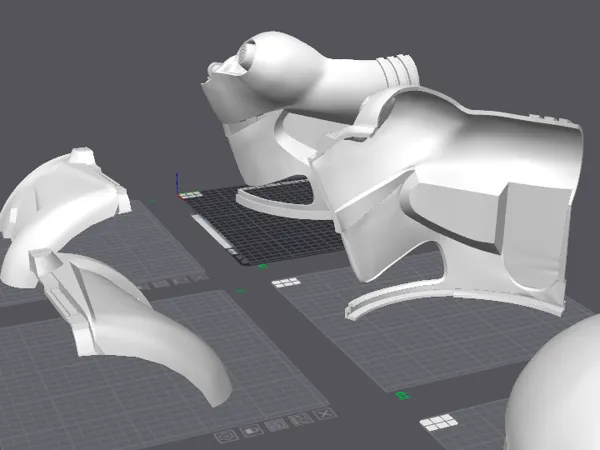This screenshot has width=600, height=450.
Task: Toggle the lock icon on the front-left plate
Action: (x=252, y=431)
